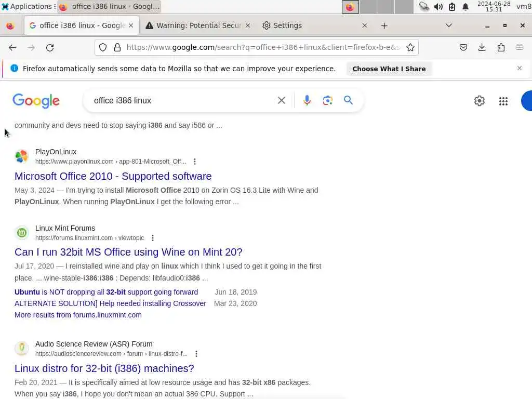The width and height of the screenshot is (532, 399).
Task: Submit search with the magnifying glass icon
Action: click(x=348, y=100)
